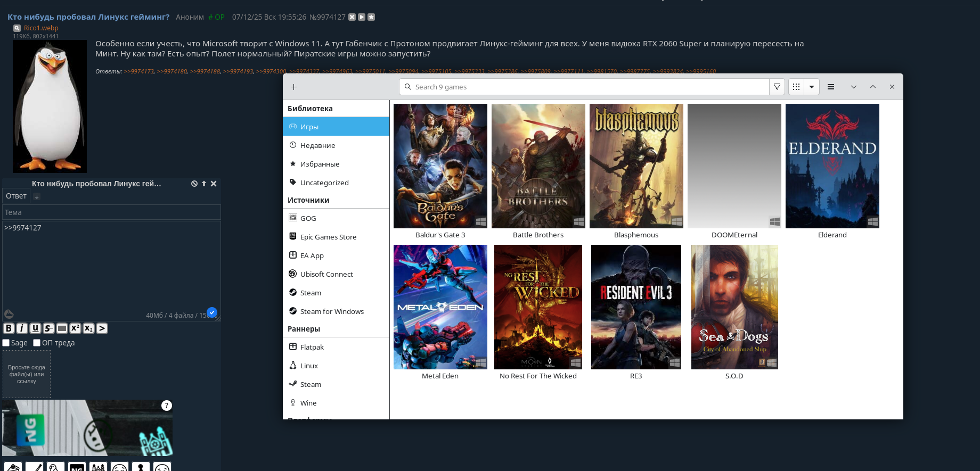Select the Sea Dogs cover
This screenshot has height=471, width=980.
tap(734, 307)
